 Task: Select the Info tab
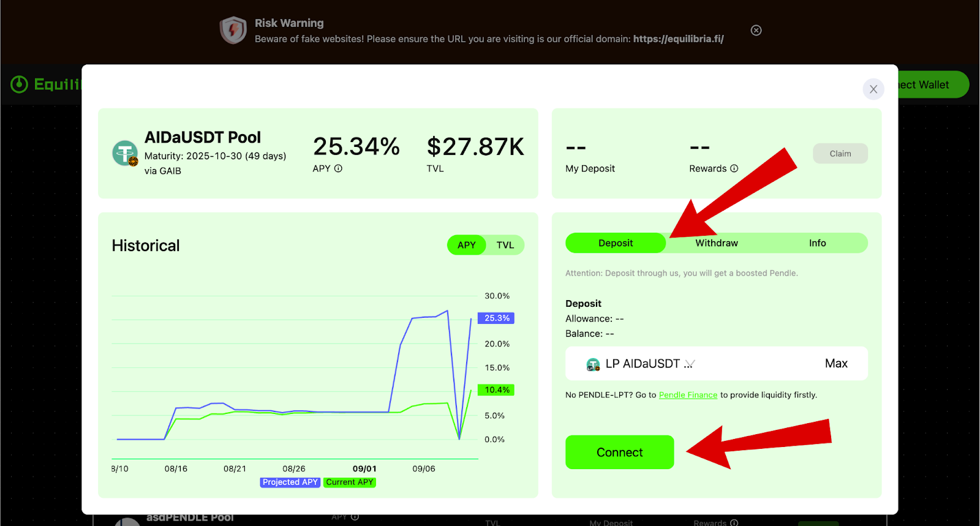817,243
